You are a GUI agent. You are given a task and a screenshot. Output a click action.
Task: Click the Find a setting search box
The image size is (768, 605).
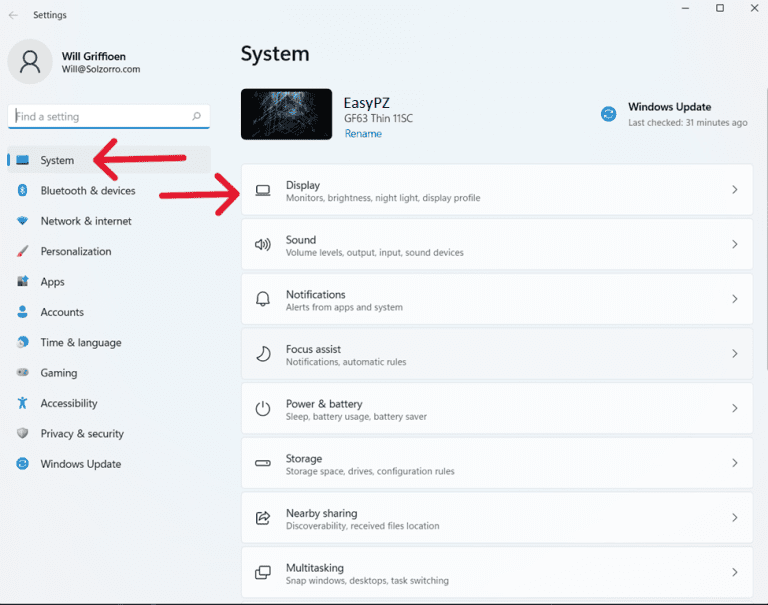(100, 117)
